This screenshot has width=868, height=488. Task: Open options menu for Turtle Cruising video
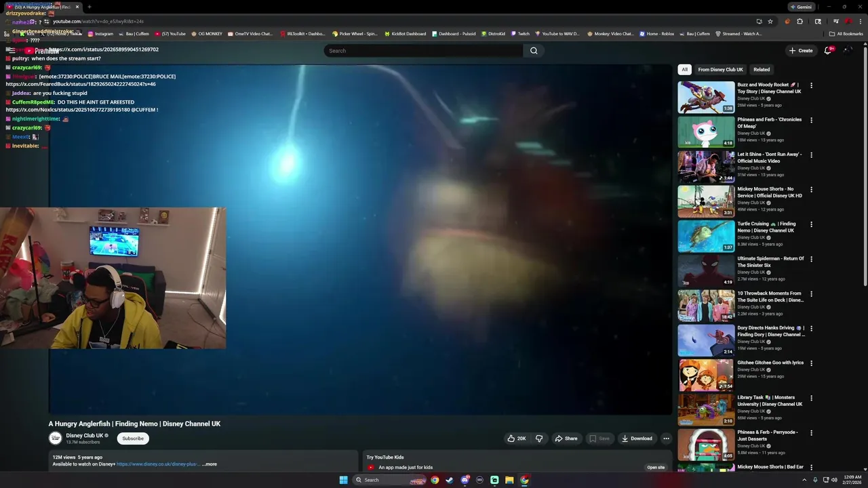811,224
